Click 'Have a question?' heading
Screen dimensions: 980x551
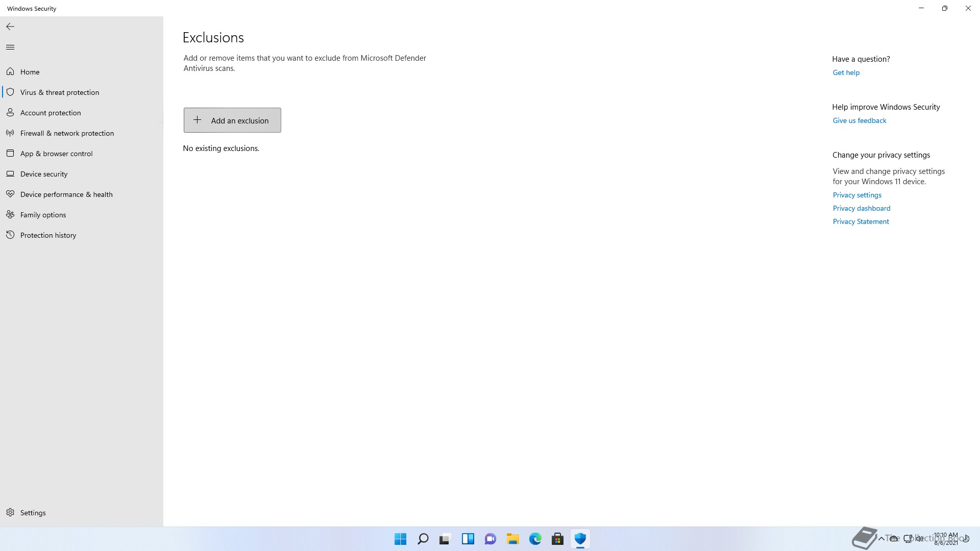click(x=861, y=59)
